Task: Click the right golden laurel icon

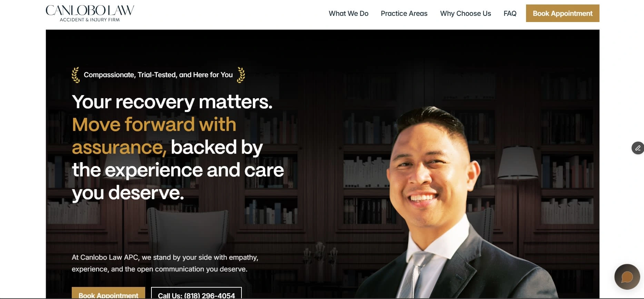Action: [x=241, y=75]
